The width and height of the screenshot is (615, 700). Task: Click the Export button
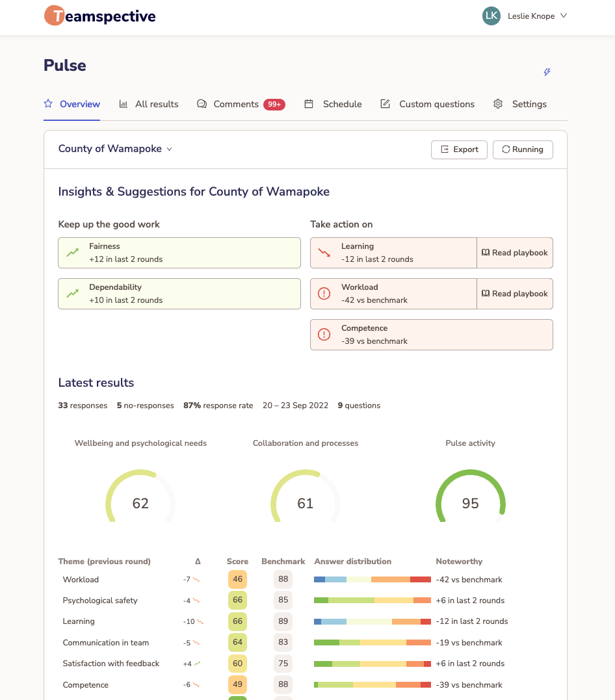click(x=460, y=149)
